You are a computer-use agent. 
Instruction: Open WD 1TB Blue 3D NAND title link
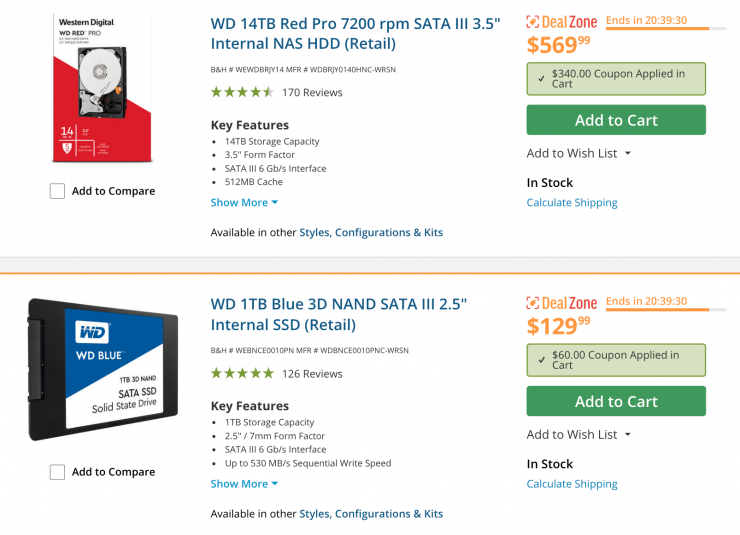click(x=339, y=314)
